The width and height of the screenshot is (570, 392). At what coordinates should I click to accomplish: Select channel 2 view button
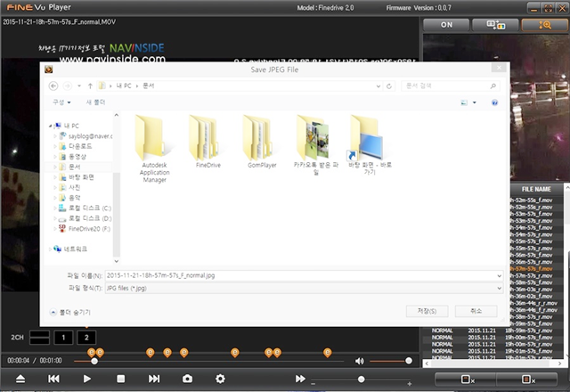pos(86,338)
